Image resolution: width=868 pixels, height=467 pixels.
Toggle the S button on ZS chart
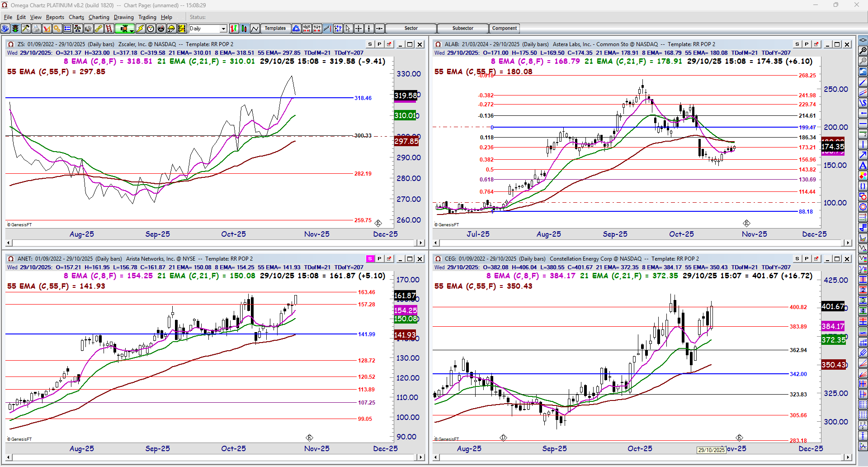pyautogui.click(x=370, y=44)
